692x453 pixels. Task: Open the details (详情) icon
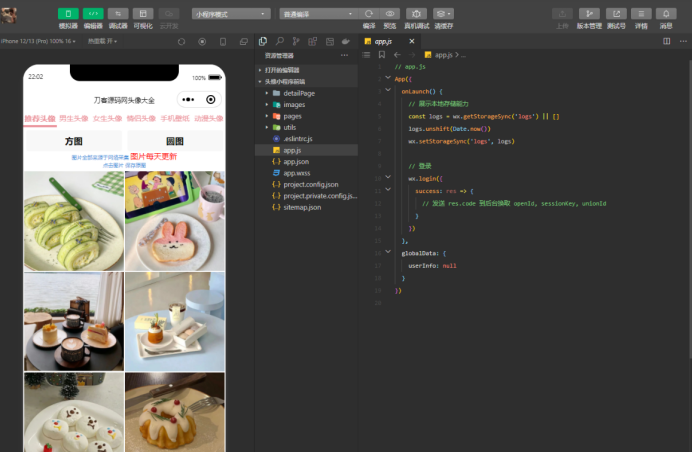coord(641,14)
